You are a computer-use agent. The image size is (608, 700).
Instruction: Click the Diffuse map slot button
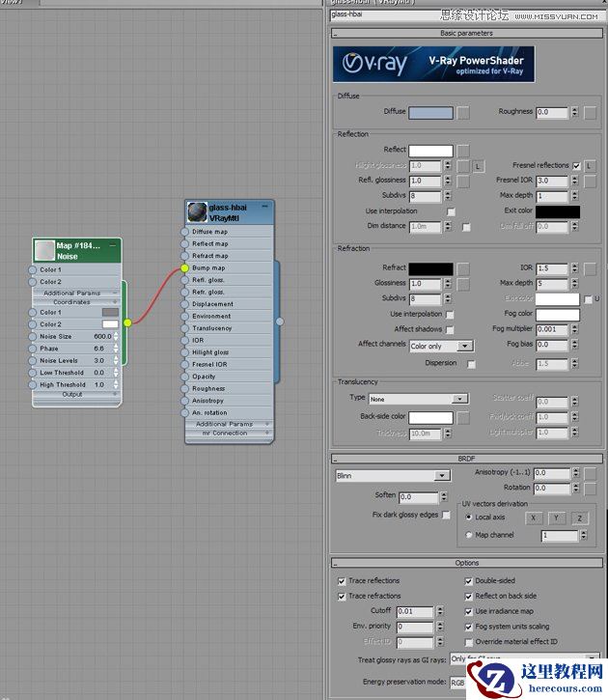coord(463,113)
